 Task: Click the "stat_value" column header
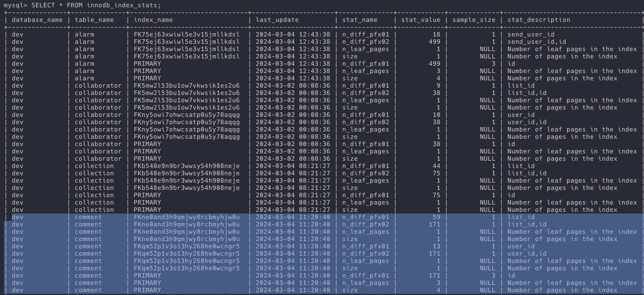point(420,20)
